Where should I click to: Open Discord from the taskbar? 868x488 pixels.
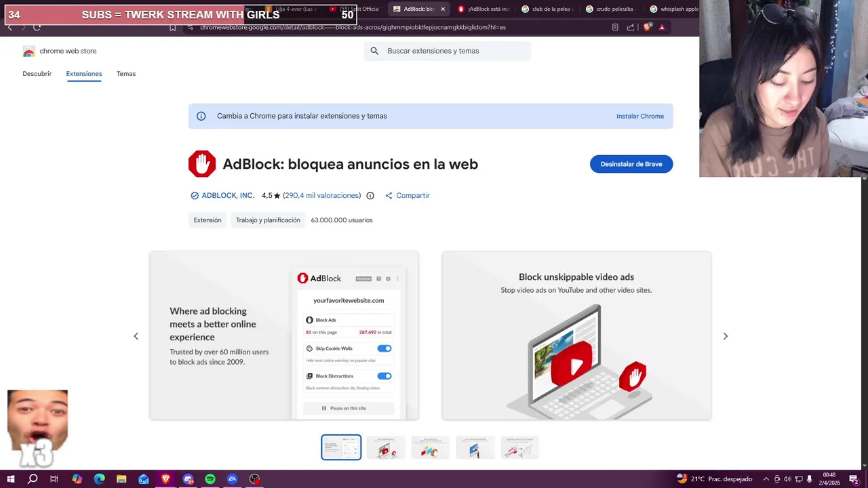point(188,479)
